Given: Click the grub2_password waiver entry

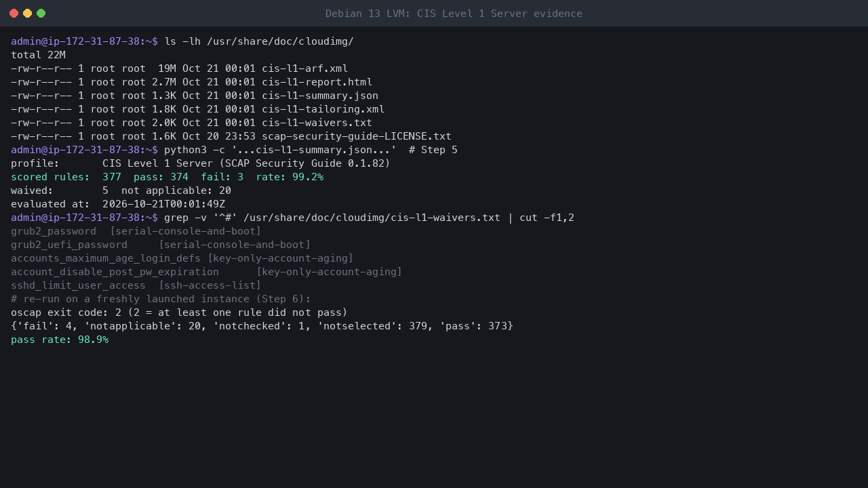Looking at the screenshot, I should [x=136, y=231].
